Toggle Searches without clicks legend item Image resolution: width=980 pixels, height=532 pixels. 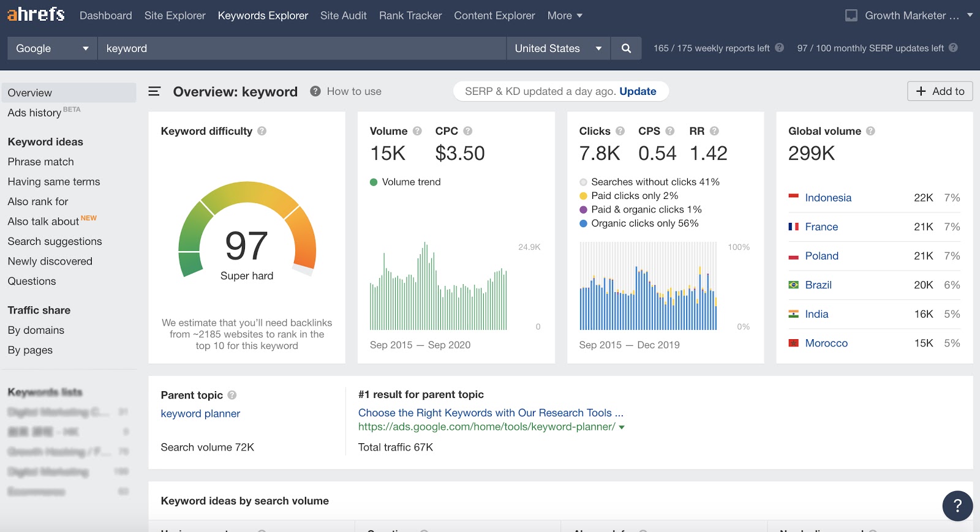pos(649,182)
